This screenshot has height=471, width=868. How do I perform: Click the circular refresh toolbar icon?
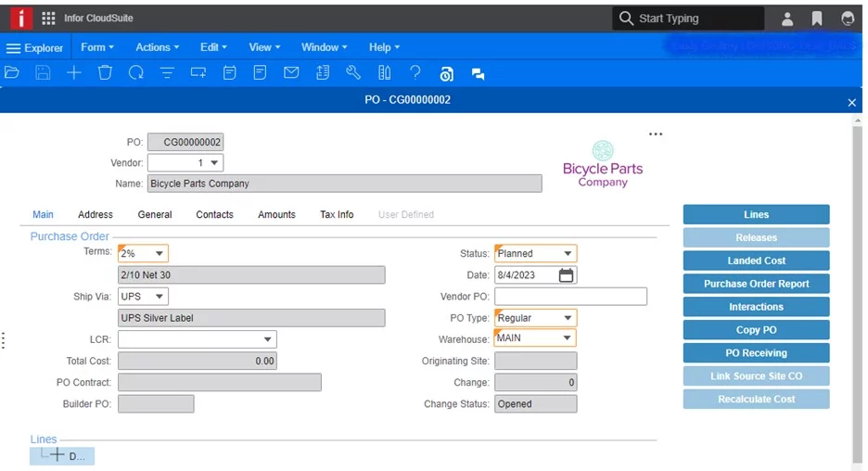(x=136, y=73)
